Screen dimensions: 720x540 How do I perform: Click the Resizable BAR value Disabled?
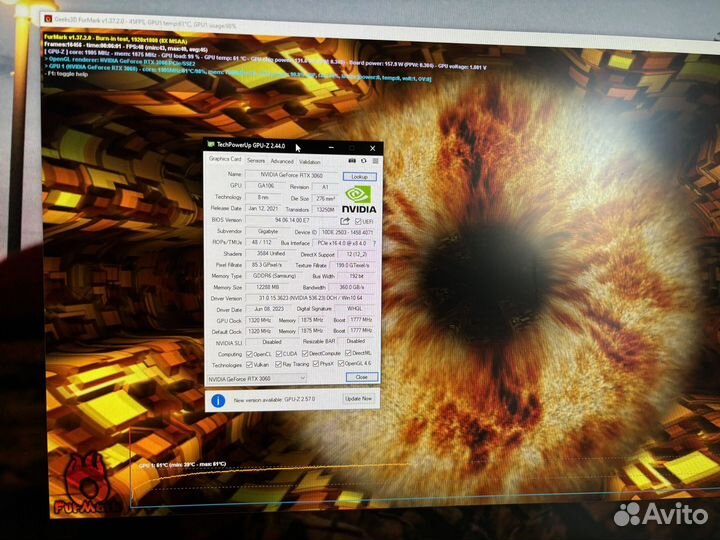tap(356, 341)
